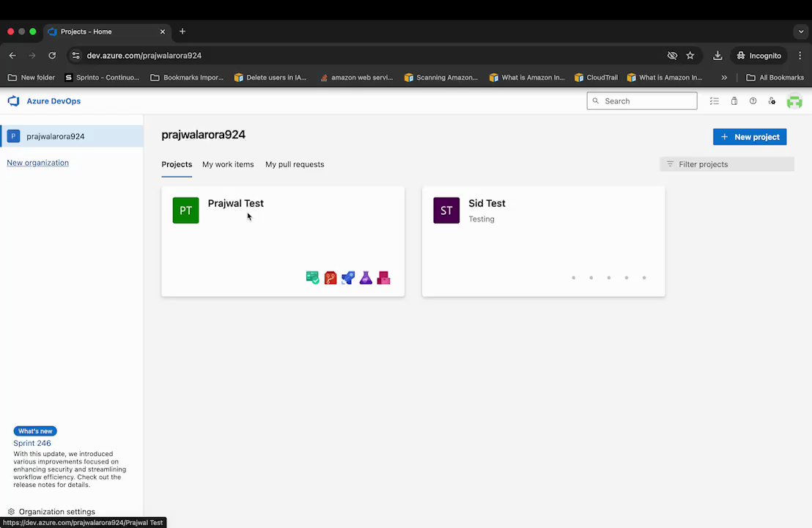Switch to My pull requests tab
812x528 pixels.
point(295,164)
